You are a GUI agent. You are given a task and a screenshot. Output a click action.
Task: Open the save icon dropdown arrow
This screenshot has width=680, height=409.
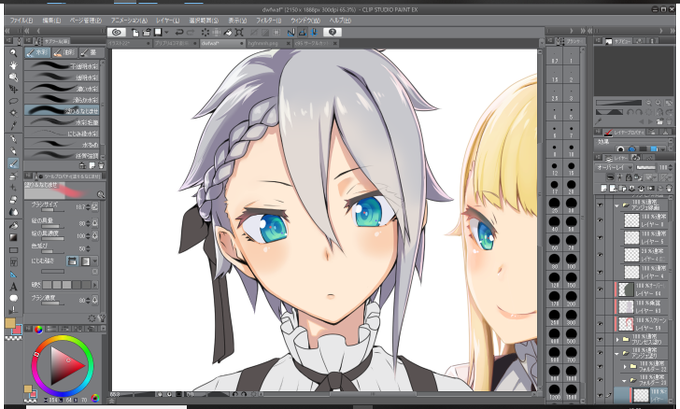(x=167, y=33)
